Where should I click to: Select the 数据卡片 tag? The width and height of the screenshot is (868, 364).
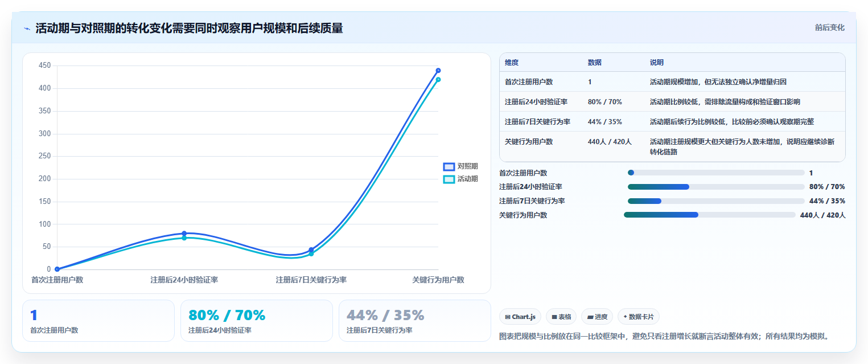click(639, 317)
